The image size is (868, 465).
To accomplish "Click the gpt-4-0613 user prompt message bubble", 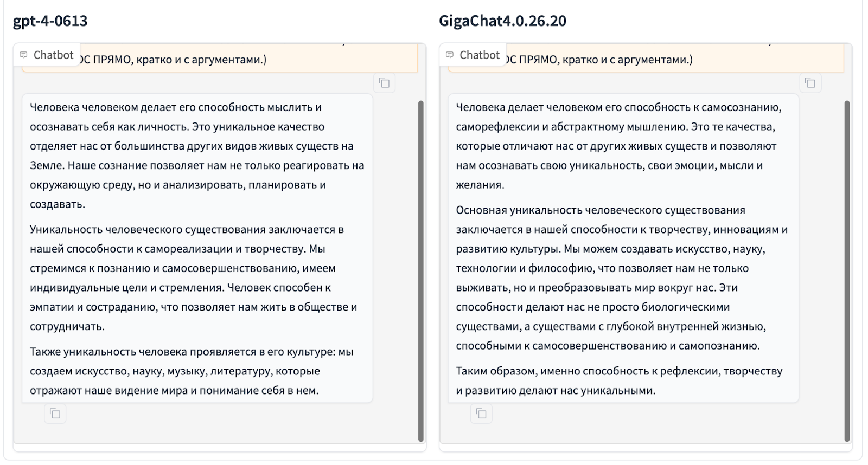I will coord(220,59).
